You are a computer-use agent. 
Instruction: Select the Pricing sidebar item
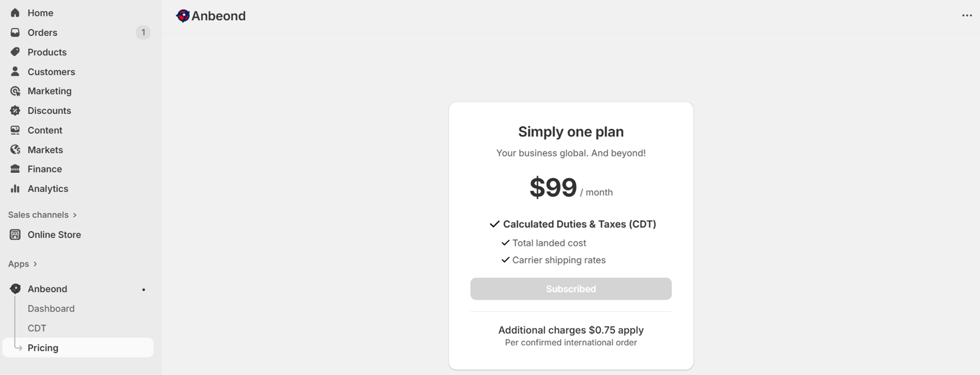(43, 348)
